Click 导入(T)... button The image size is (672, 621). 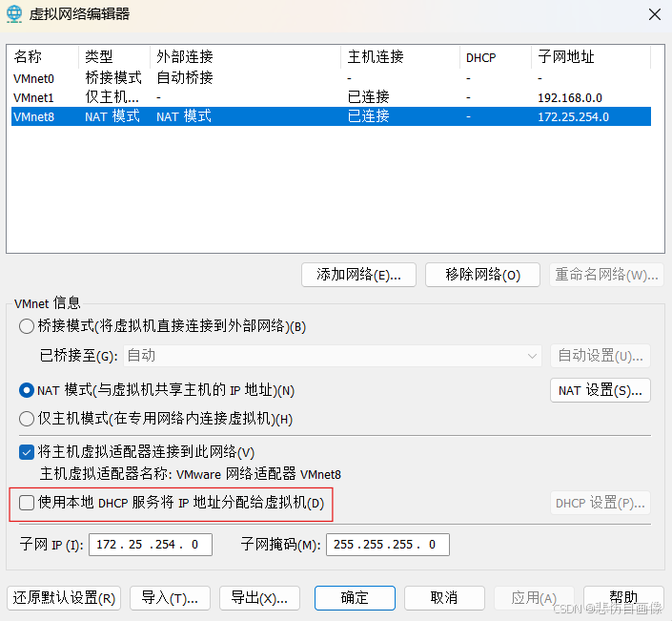pos(170,598)
